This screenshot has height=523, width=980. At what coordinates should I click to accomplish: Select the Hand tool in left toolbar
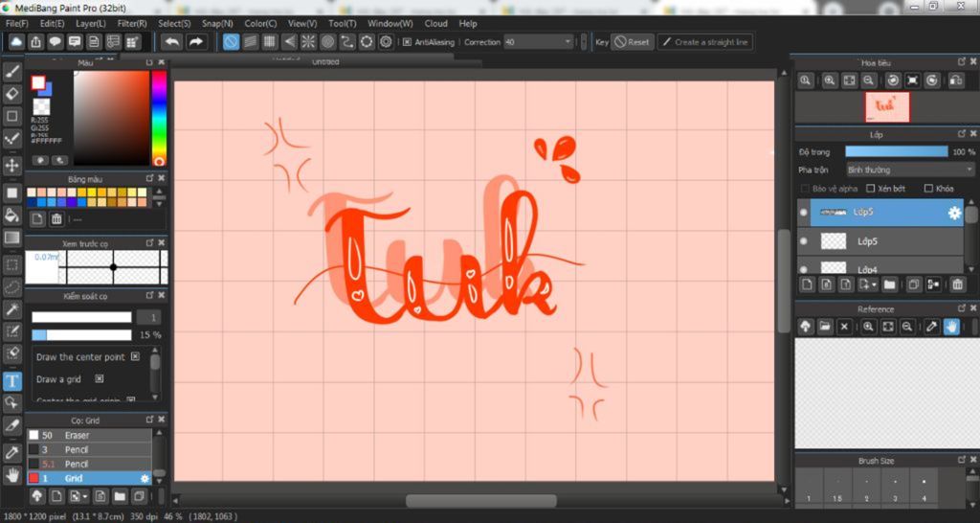pos(11,474)
